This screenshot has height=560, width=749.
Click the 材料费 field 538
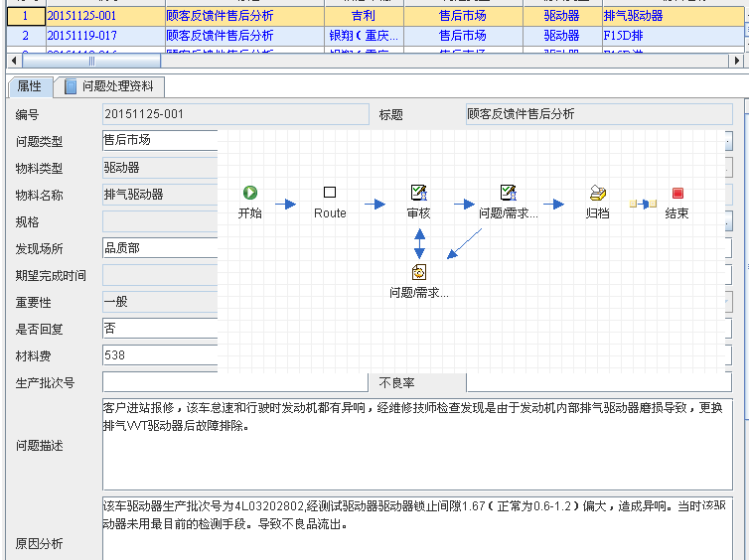click(x=160, y=355)
